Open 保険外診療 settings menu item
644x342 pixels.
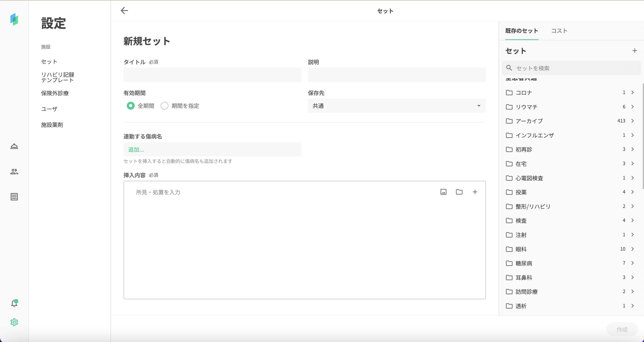click(x=55, y=93)
